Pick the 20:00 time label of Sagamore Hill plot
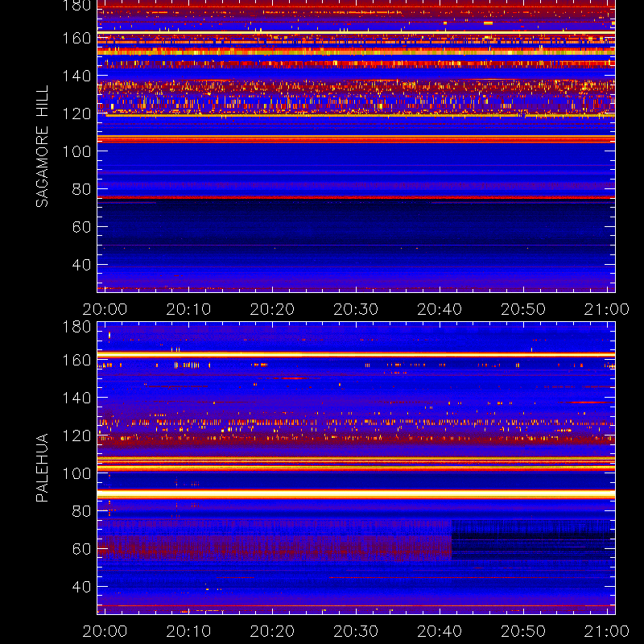Image resolution: width=644 pixels, height=644 pixels. (x=105, y=309)
